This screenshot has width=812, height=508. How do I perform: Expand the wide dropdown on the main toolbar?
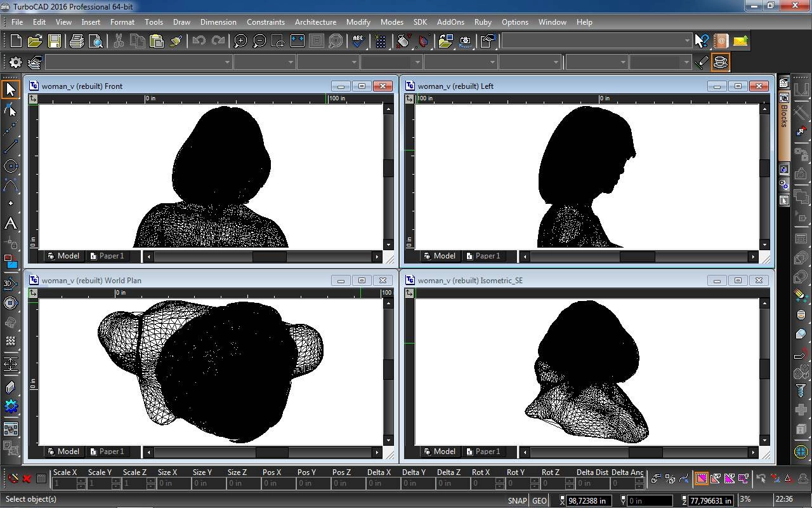(x=687, y=41)
